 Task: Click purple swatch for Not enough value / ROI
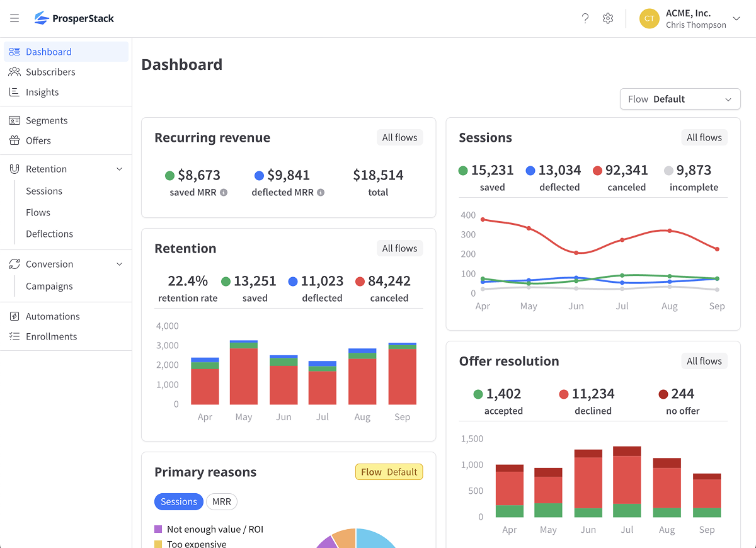tap(158, 529)
